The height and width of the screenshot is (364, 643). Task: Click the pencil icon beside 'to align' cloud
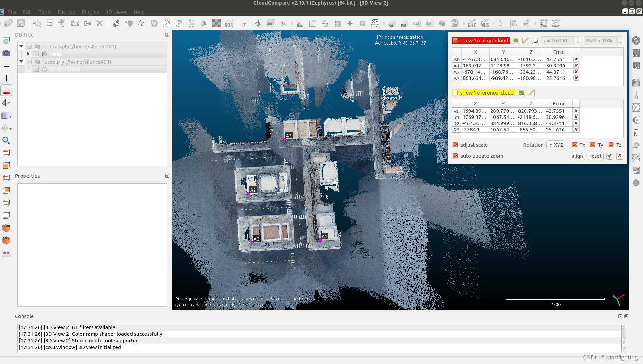pos(526,41)
